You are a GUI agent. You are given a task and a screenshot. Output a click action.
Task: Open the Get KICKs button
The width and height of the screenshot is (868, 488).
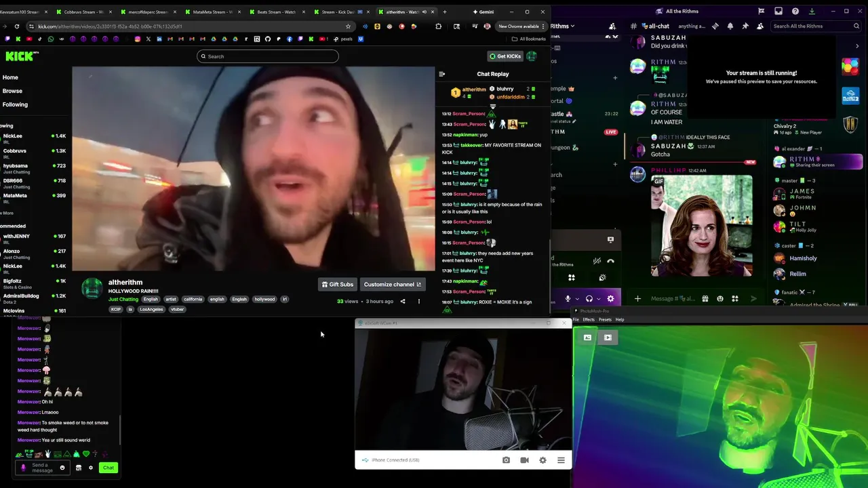pyautogui.click(x=505, y=56)
